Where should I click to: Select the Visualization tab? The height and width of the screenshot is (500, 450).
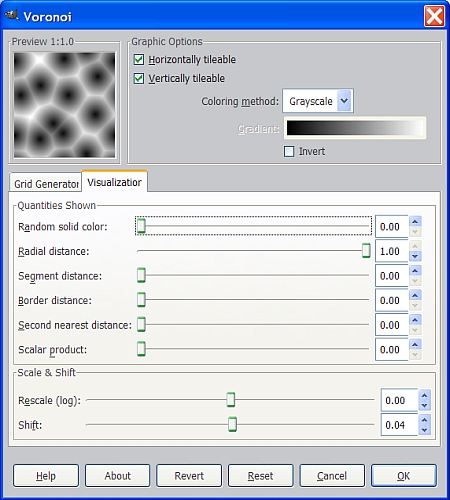point(114,182)
